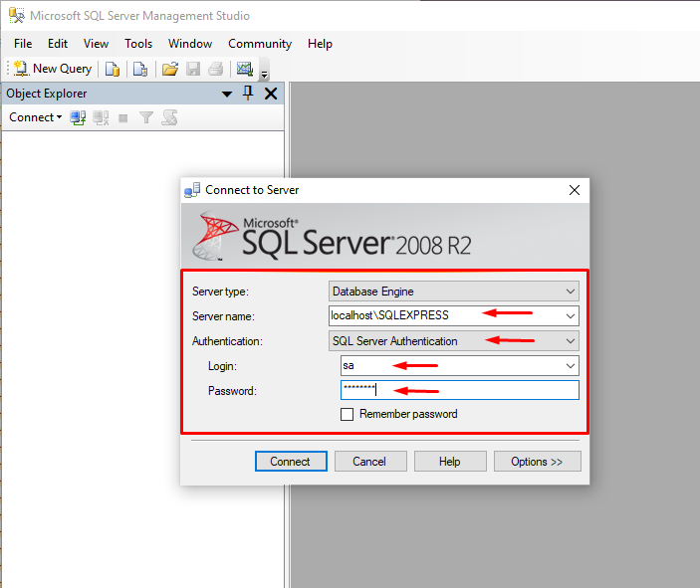Click the Save disk icon

pos(193,70)
